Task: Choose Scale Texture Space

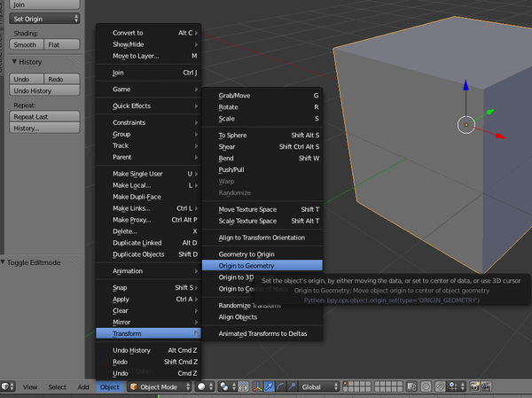Action: (262, 221)
